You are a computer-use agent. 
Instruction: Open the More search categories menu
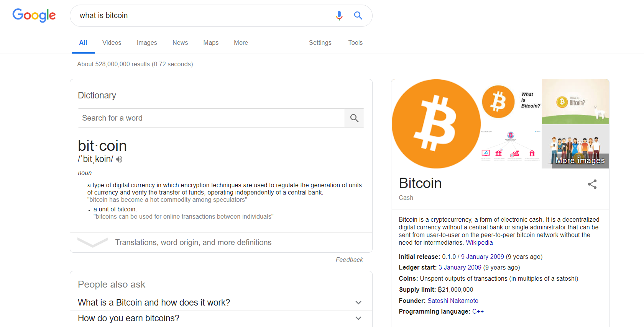point(241,43)
